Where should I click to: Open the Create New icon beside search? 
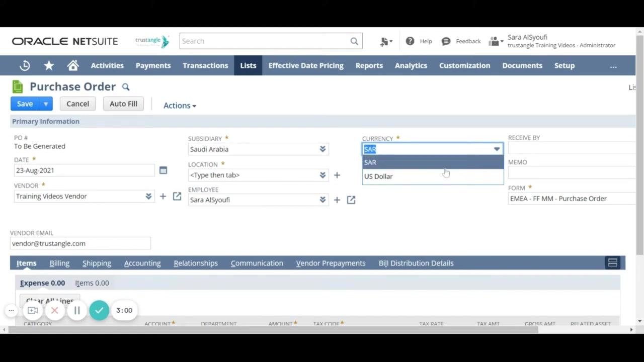pos(386,42)
